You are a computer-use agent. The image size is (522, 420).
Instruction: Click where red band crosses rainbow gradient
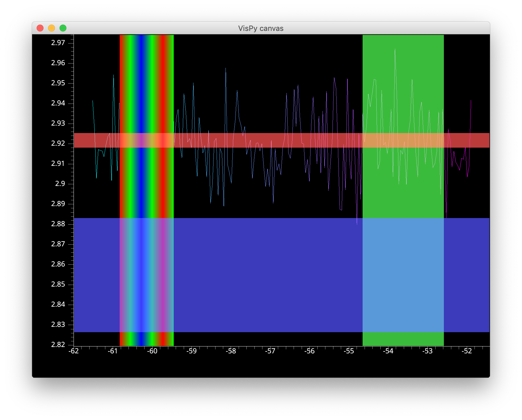point(147,140)
